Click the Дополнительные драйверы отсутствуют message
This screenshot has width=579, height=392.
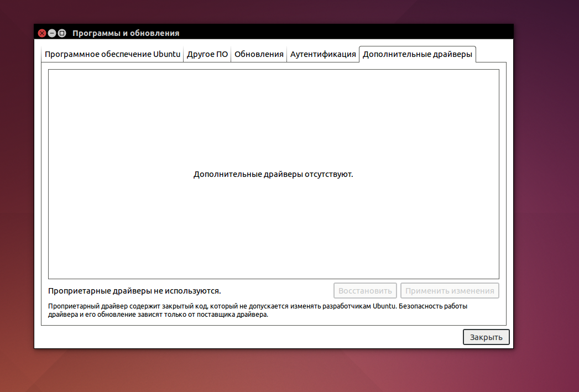tap(273, 174)
